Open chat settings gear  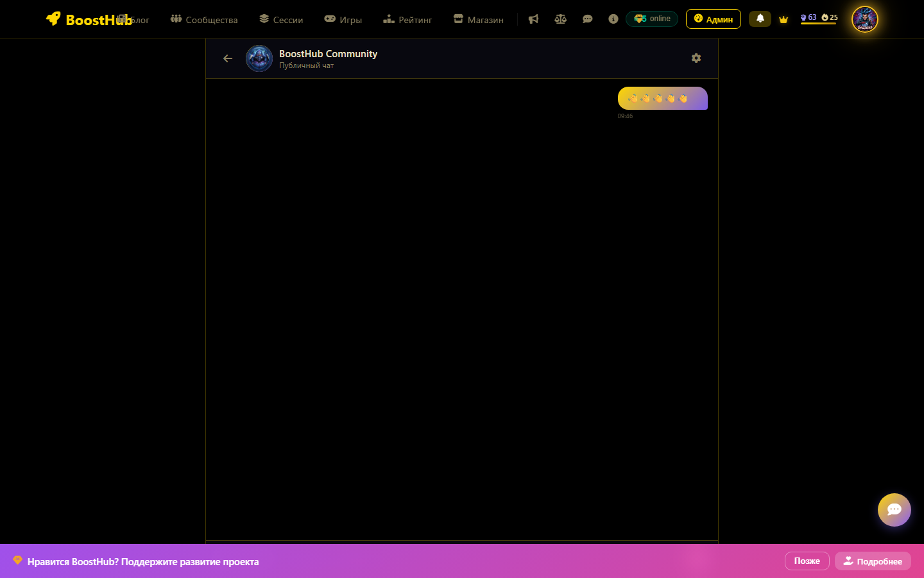click(x=696, y=58)
